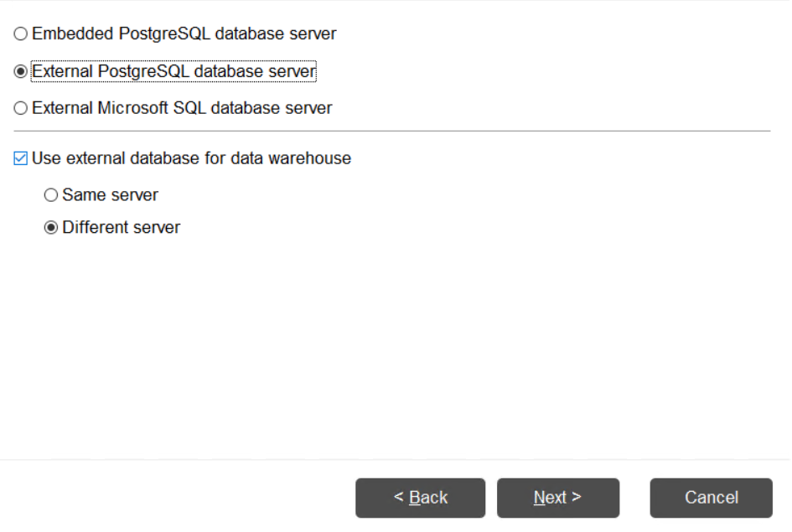Image resolution: width=792 pixels, height=532 pixels.
Task: Click the underlined "Back" text in the button
Action: [x=427, y=498]
